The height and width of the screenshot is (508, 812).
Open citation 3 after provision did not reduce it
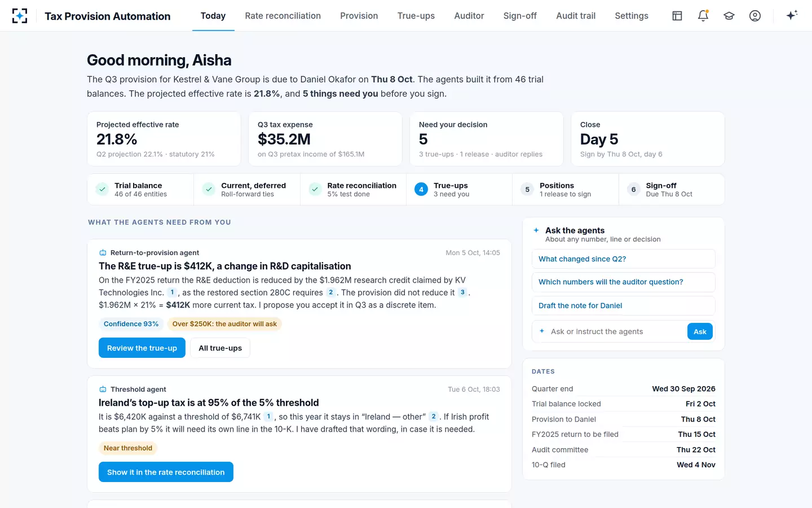click(462, 292)
